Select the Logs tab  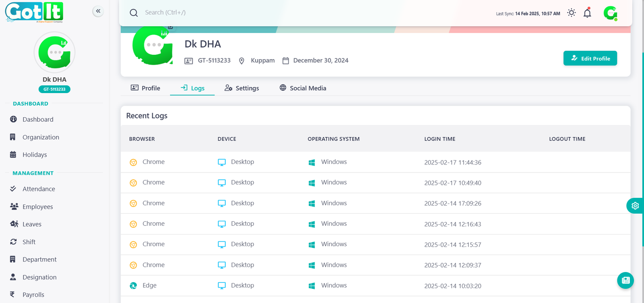click(192, 88)
